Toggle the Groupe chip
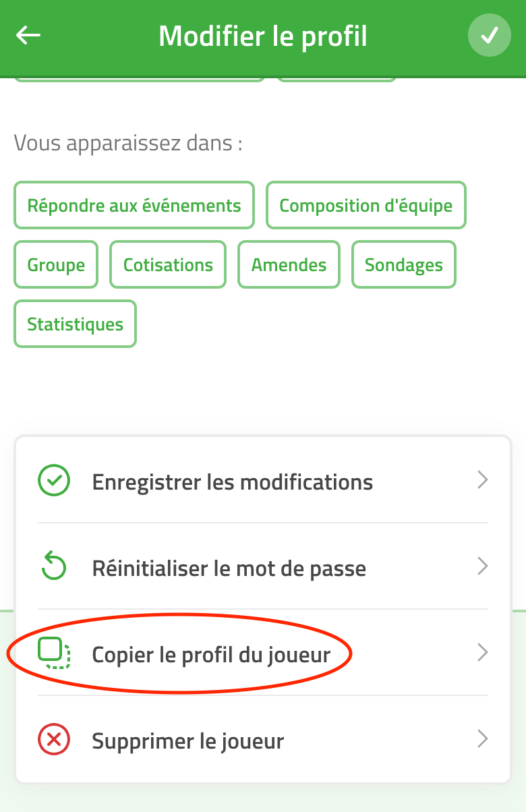Viewport: 526px width, 812px height. 56,264
